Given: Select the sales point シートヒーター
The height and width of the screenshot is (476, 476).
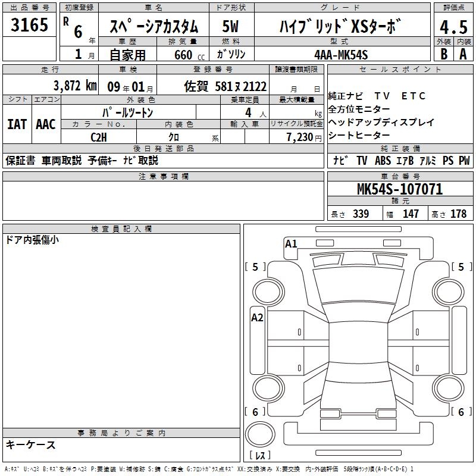Looking at the screenshot, I should tap(359, 135).
